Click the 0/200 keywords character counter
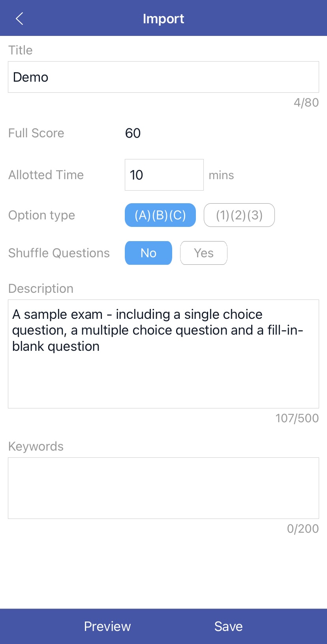This screenshot has width=327, height=644. 303,529
